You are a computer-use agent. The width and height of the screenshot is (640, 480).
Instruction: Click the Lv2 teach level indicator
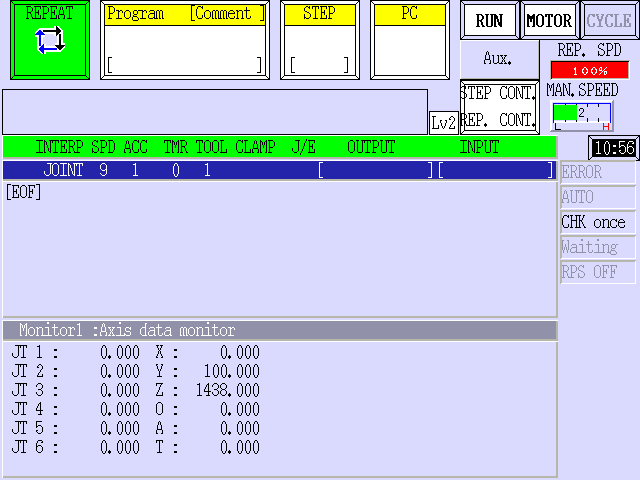[444, 122]
